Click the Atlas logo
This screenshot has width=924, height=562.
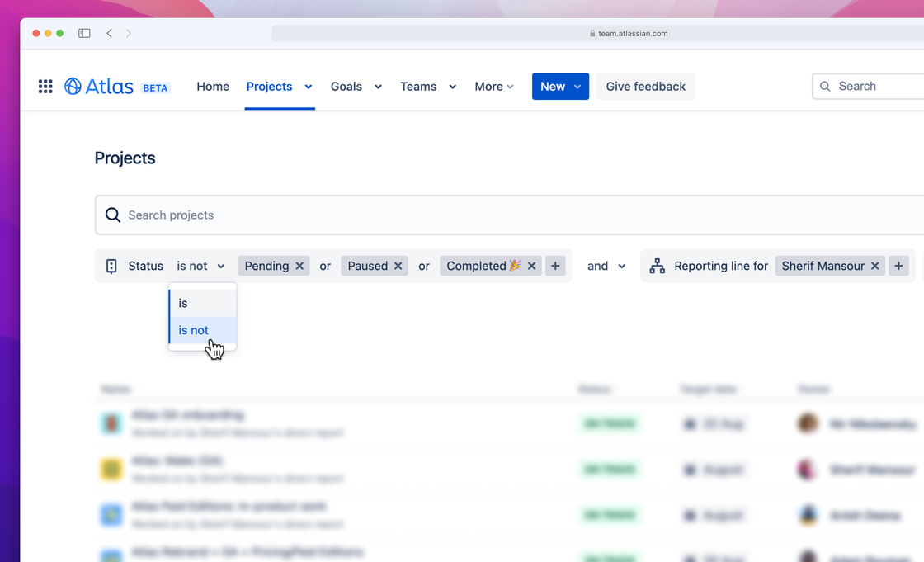point(99,85)
